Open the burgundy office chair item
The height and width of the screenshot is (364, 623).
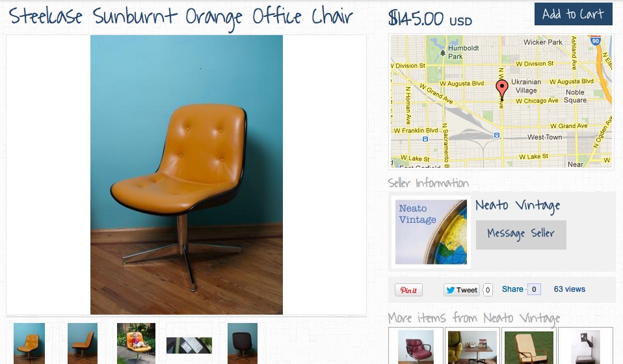pos(416,346)
